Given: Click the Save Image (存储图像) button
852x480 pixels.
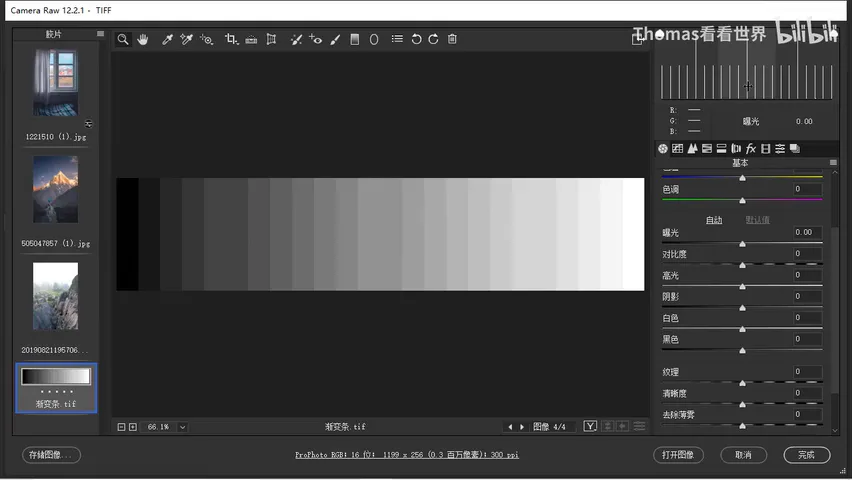Looking at the screenshot, I should [51, 455].
